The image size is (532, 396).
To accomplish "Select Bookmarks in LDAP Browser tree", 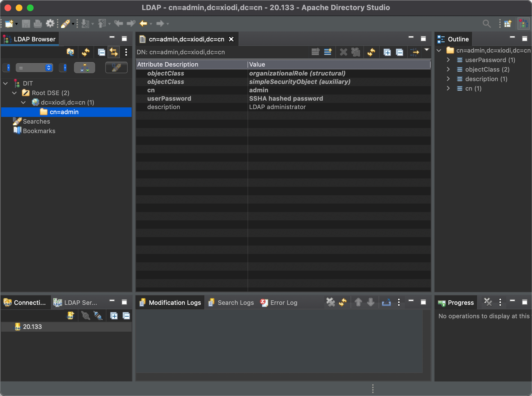I will pyautogui.click(x=39, y=131).
